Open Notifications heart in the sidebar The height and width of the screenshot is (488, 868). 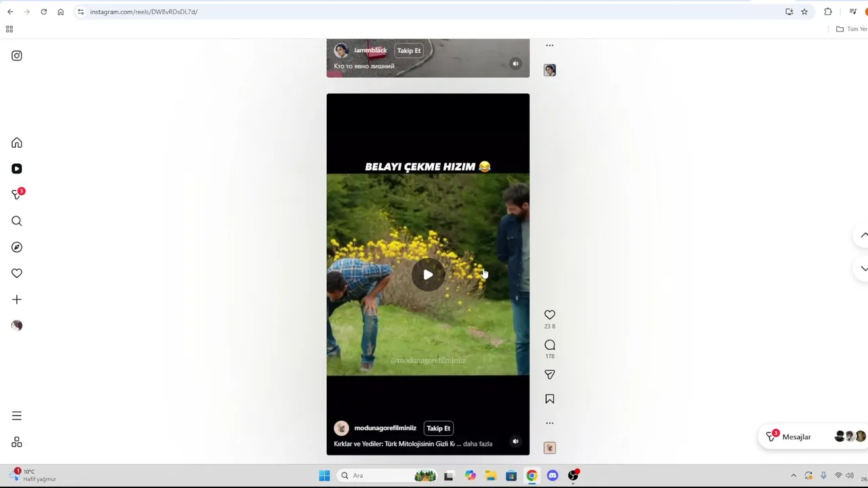point(17,273)
